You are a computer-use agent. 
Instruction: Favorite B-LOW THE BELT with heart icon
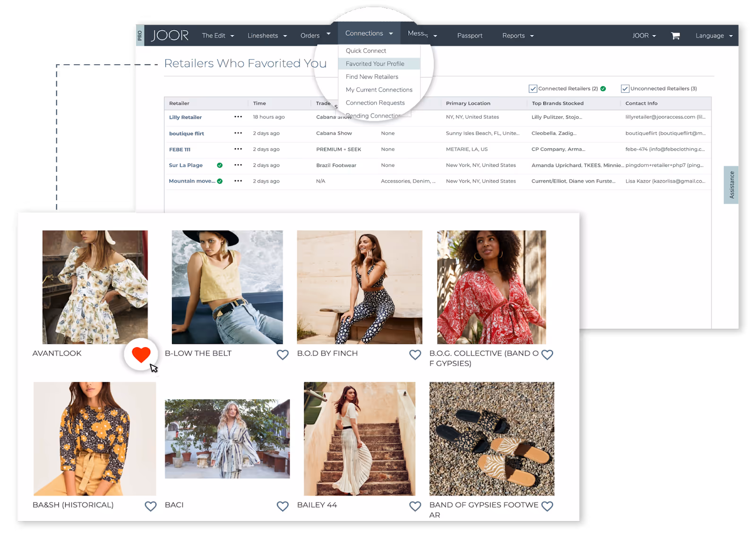click(283, 355)
